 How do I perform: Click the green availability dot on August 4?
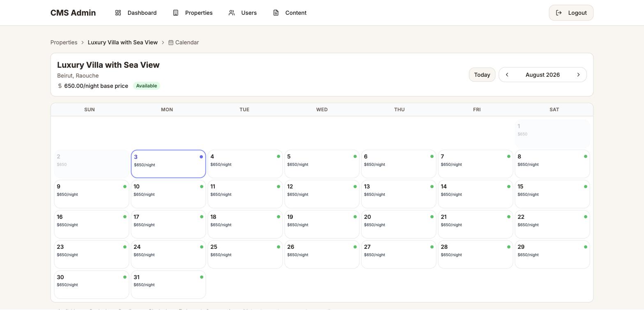[278, 156]
